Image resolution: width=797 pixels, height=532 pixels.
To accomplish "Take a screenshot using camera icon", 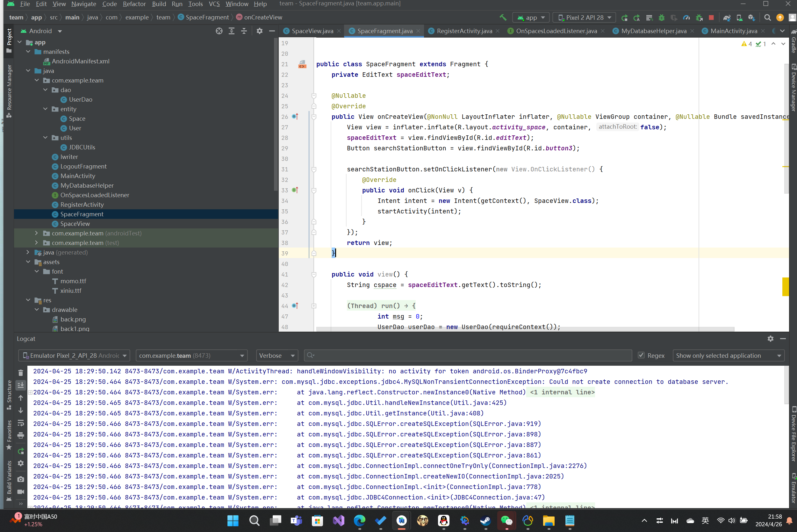I will point(21,479).
